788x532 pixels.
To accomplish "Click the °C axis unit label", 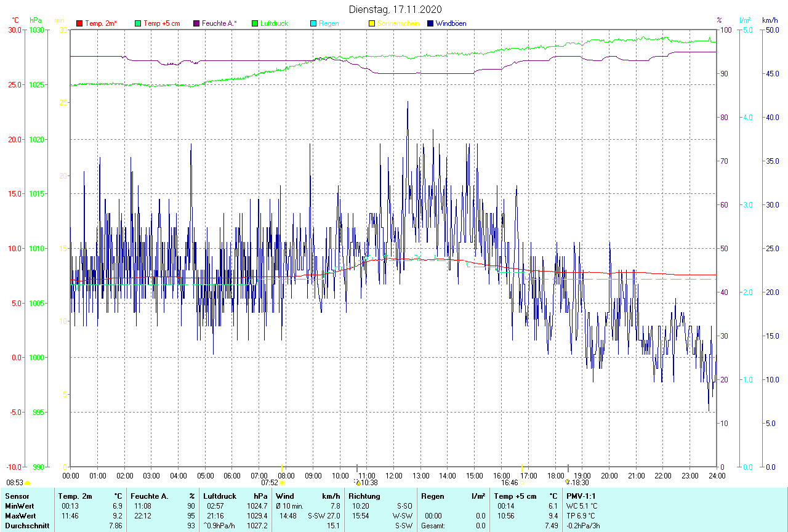I will 15,20.
